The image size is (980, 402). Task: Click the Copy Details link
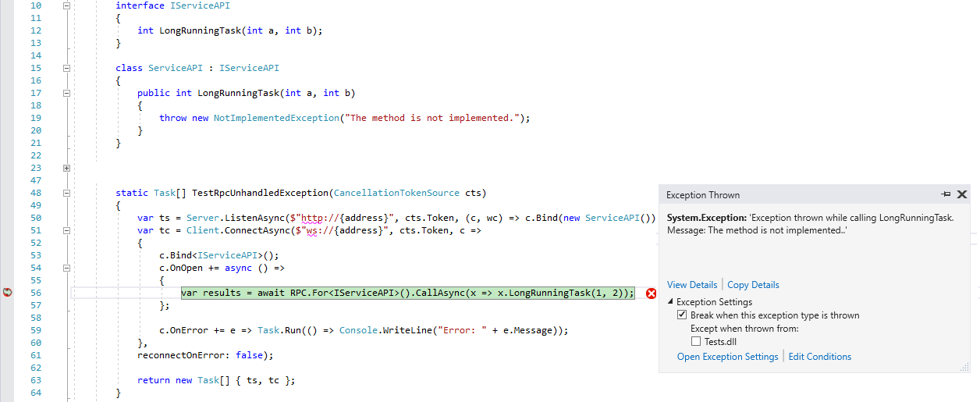click(x=753, y=285)
